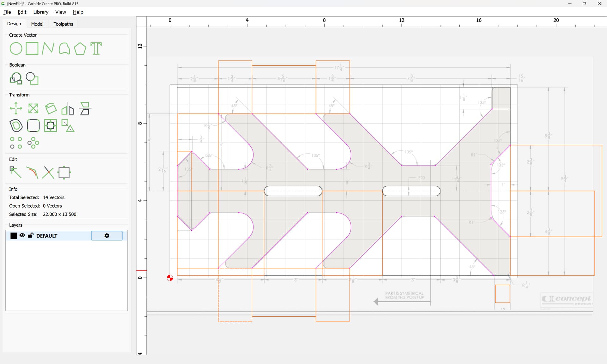This screenshot has width=607, height=364.
Task: Open the Scale shapes tool
Action: (x=68, y=125)
